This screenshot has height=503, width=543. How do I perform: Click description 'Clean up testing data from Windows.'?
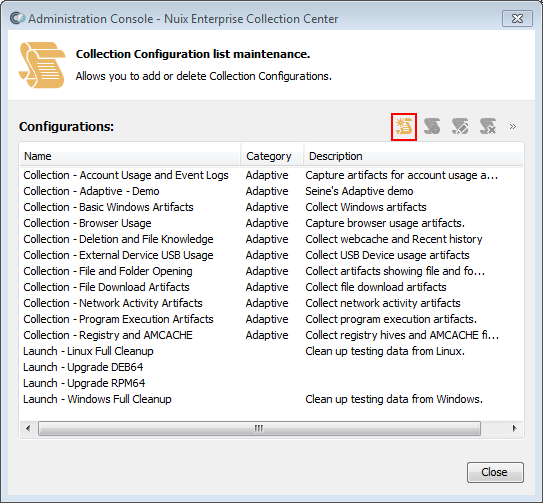(394, 399)
